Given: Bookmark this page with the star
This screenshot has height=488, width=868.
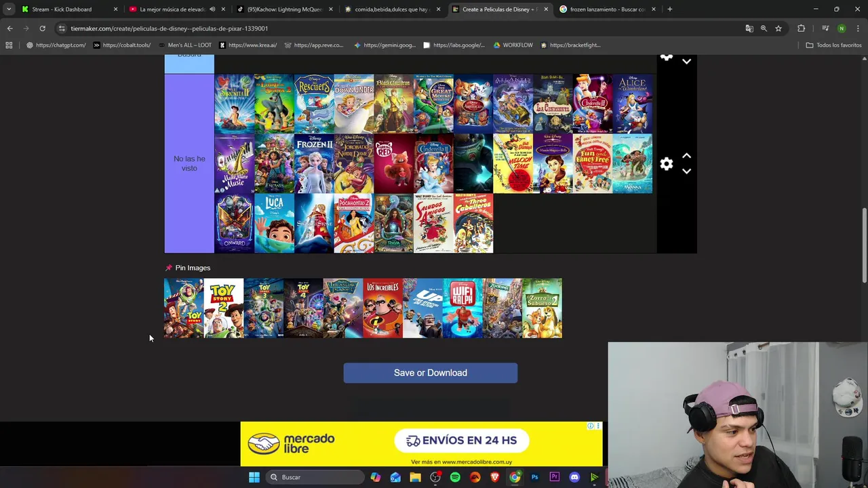Looking at the screenshot, I should 778,28.
